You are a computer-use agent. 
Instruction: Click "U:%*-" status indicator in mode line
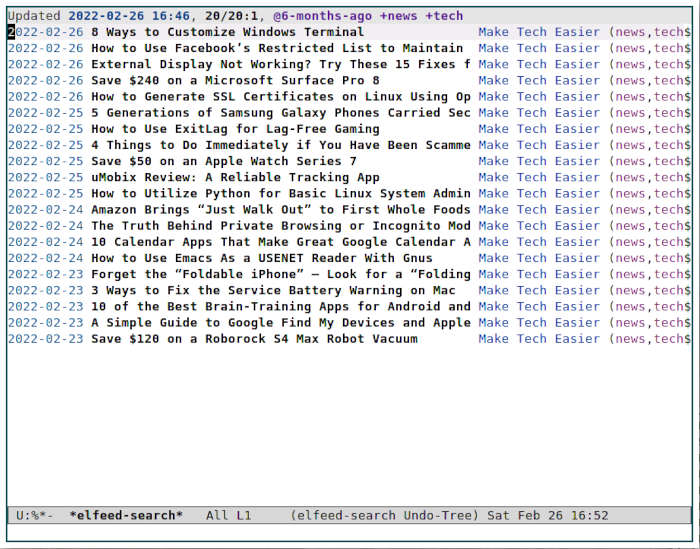(x=34, y=516)
